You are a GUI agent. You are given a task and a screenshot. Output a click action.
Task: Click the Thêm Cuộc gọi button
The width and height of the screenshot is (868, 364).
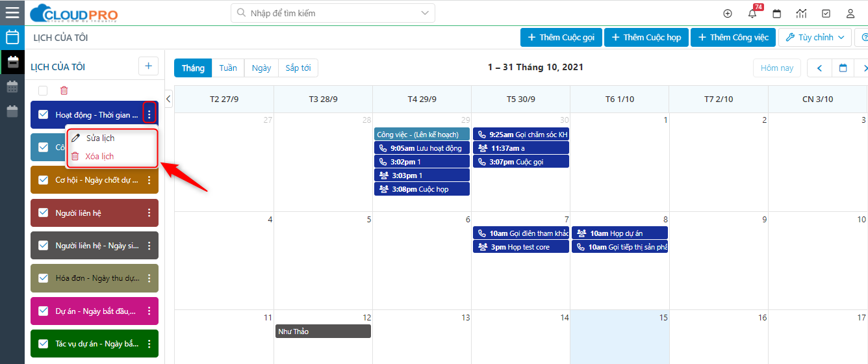(561, 38)
